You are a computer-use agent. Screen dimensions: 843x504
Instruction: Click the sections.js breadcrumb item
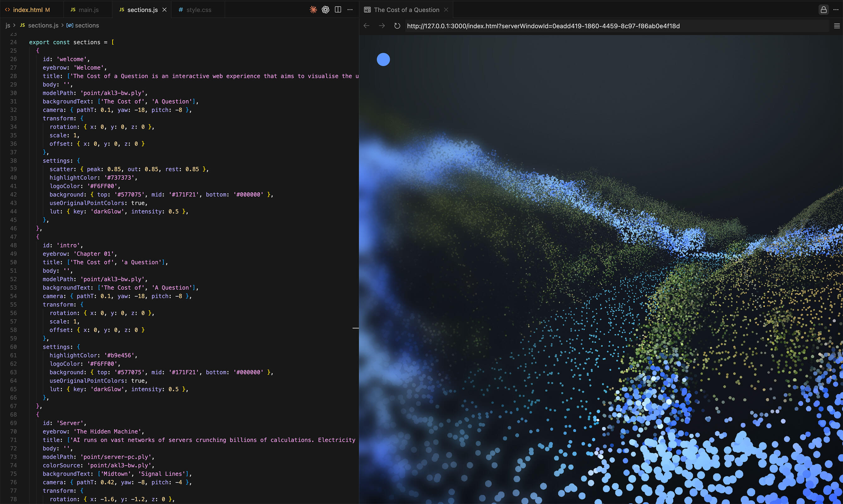(43, 25)
